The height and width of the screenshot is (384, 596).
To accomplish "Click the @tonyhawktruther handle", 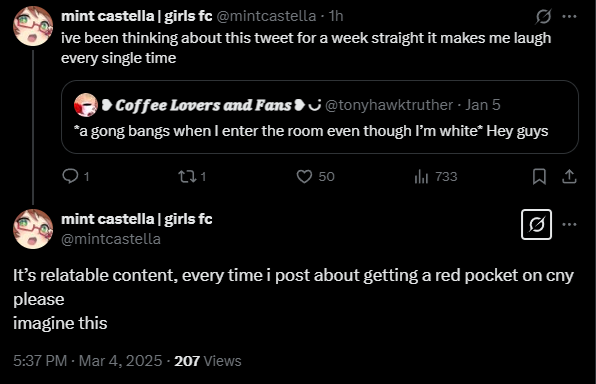I will pos(389,105).
